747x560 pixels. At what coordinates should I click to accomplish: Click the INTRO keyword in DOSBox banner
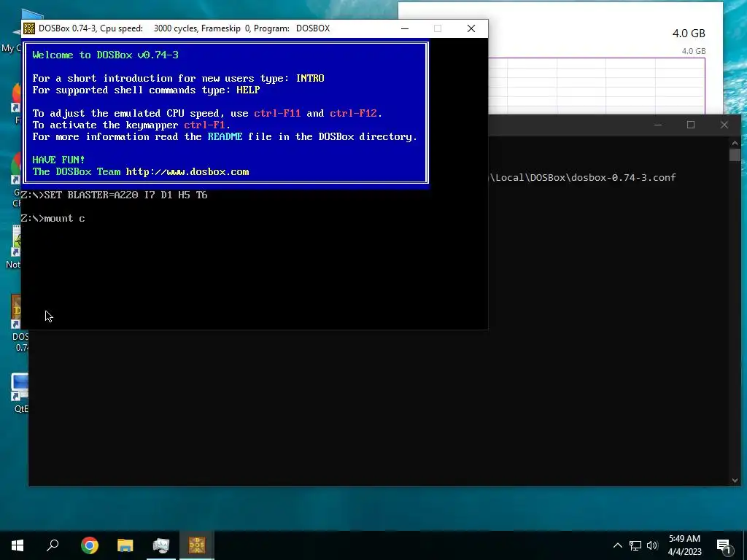coord(310,78)
